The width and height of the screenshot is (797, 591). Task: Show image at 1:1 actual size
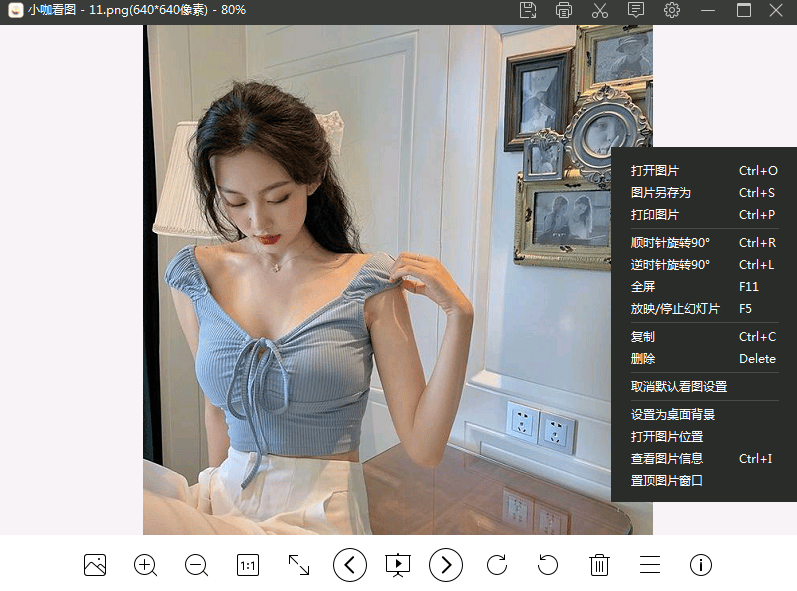248,565
